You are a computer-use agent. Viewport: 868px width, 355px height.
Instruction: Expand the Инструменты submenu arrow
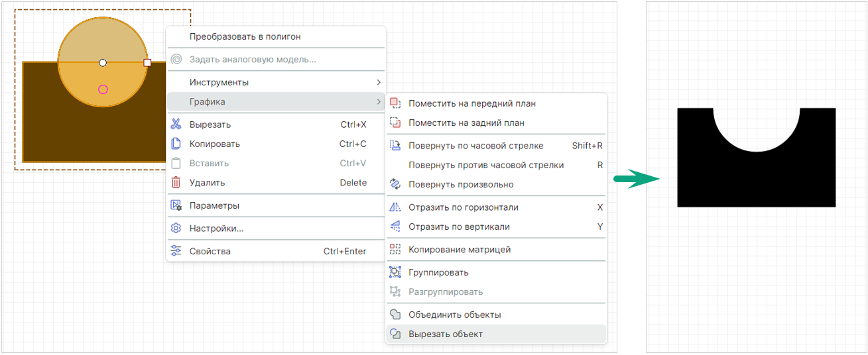click(379, 83)
